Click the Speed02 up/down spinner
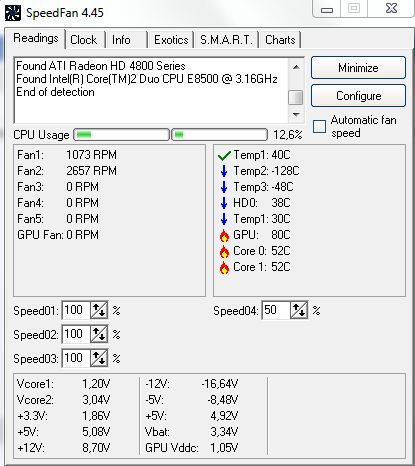 click(99, 334)
